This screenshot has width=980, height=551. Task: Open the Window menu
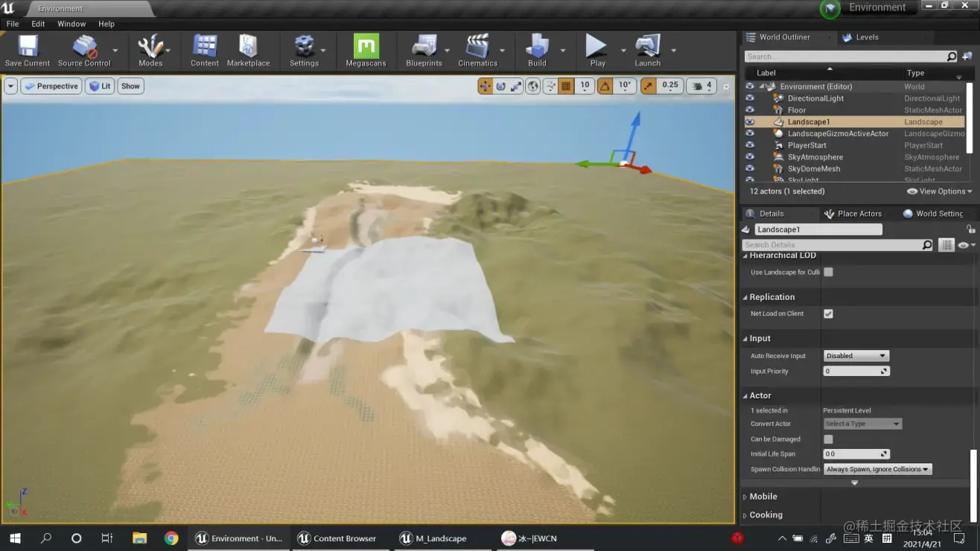point(71,24)
